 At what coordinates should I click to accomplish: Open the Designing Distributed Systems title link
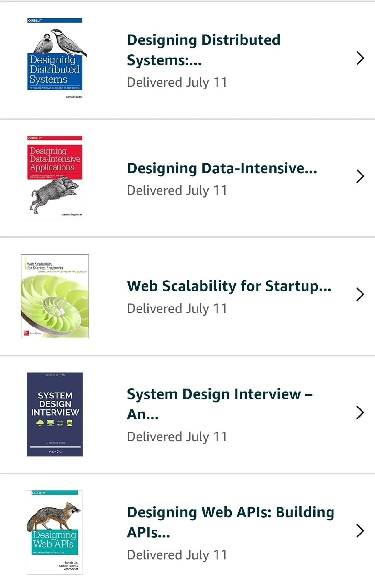pos(203,50)
